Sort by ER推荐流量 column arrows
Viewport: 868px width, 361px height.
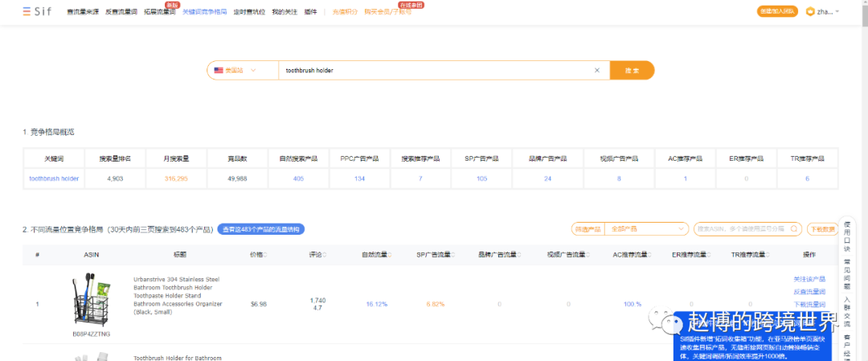point(709,255)
